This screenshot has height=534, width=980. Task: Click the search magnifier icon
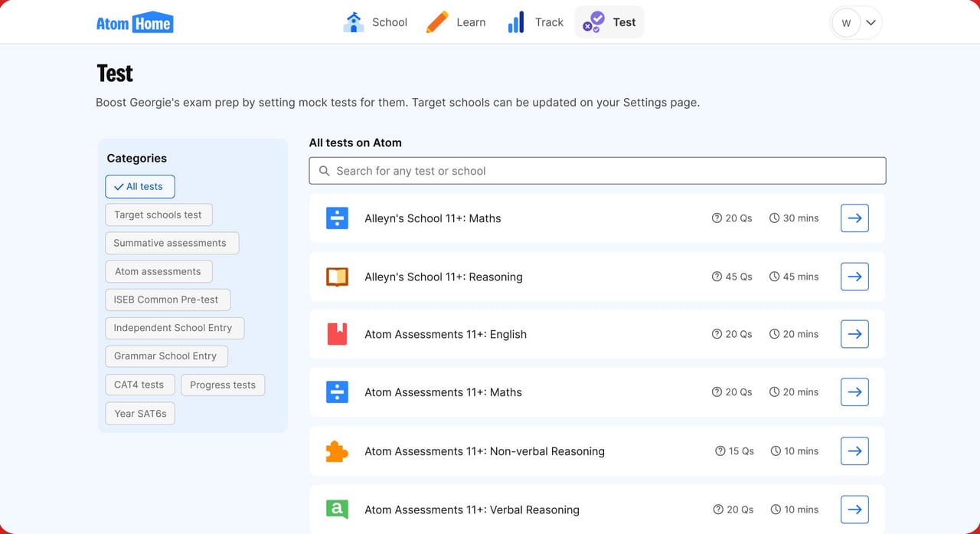click(325, 171)
